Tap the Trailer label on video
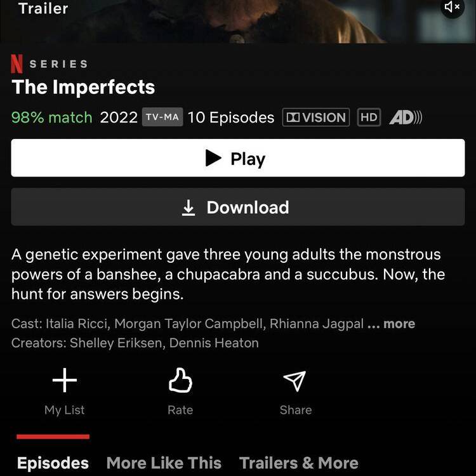The width and height of the screenshot is (476, 476). click(x=43, y=8)
